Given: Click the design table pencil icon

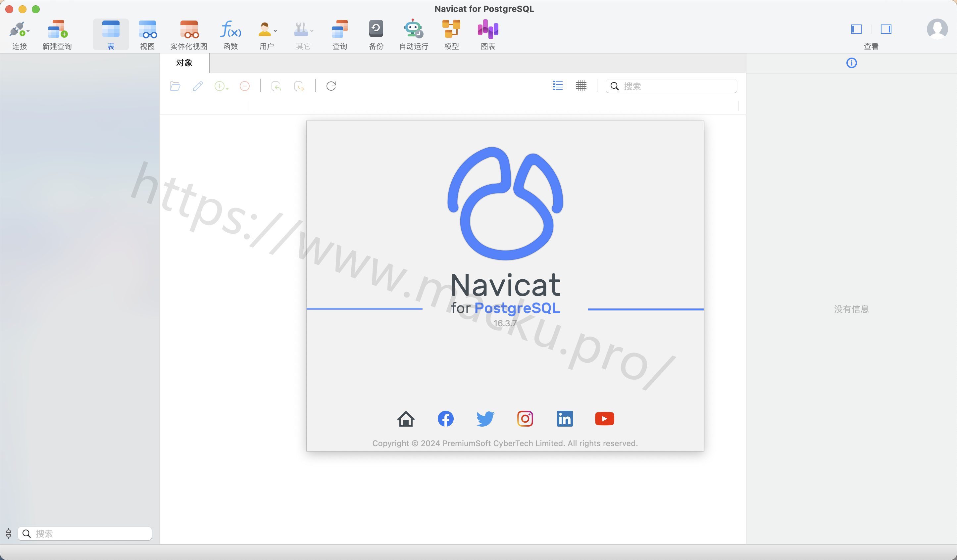Looking at the screenshot, I should click(x=198, y=86).
